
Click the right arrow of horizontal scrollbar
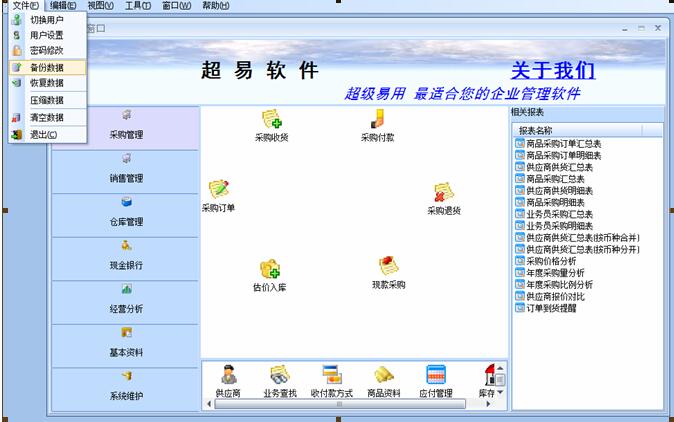coord(488,404)
